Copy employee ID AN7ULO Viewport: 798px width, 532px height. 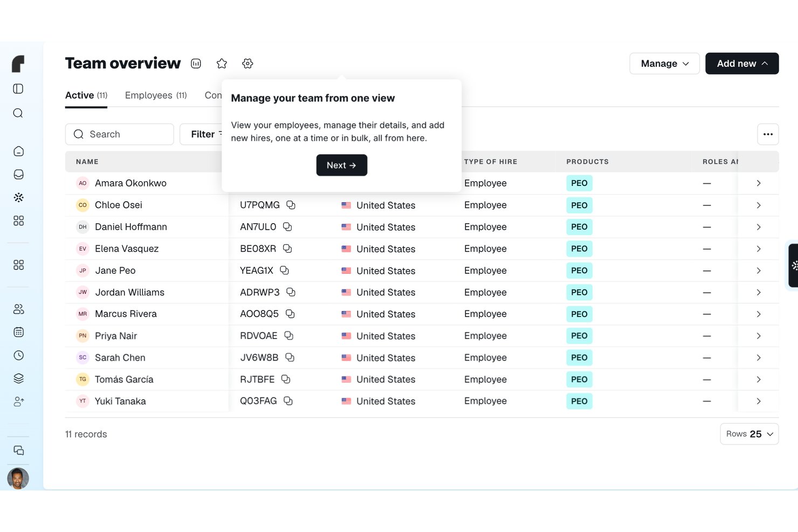click(287, 227)
